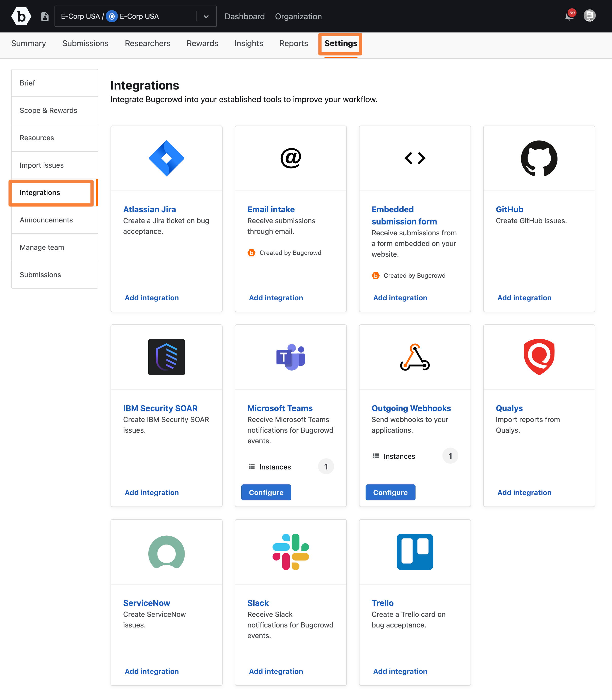Click the Email intake title link
This screenshot has width=612, height=700.
(271, 209)
